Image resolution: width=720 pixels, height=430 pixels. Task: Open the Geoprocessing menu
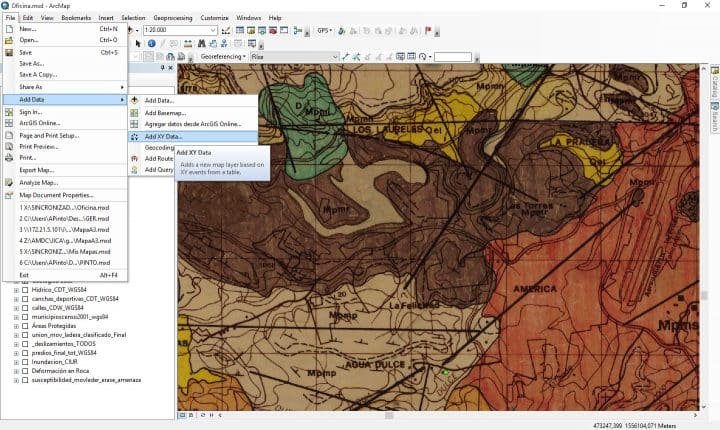click(x=173, y=18)
